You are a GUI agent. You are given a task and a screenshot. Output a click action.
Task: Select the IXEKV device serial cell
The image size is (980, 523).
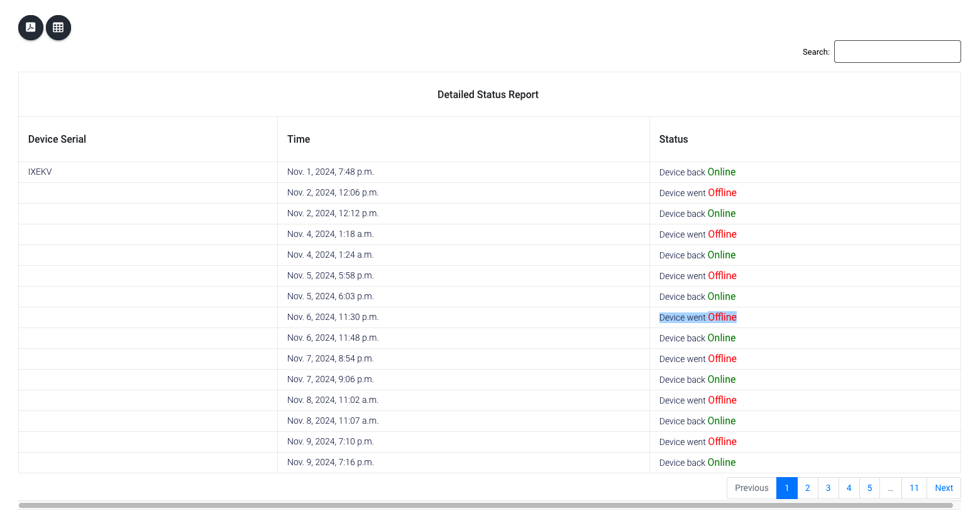[40, 172]
